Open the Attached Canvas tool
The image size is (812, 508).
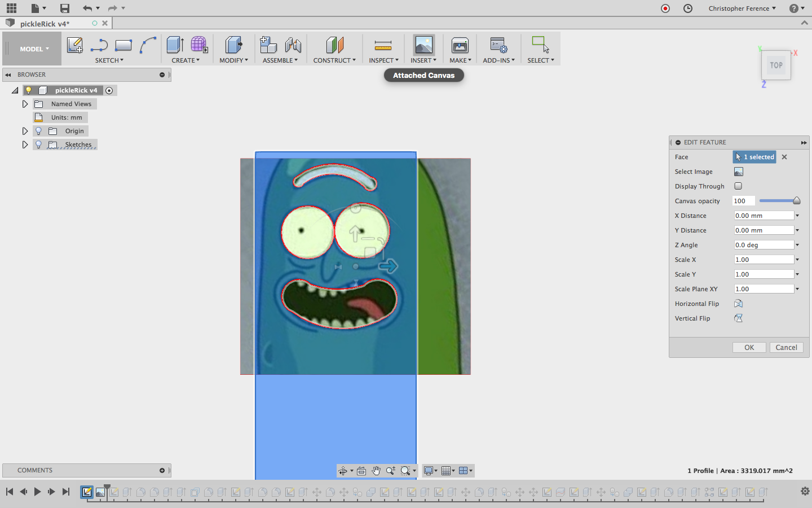[x=423, y=45]
